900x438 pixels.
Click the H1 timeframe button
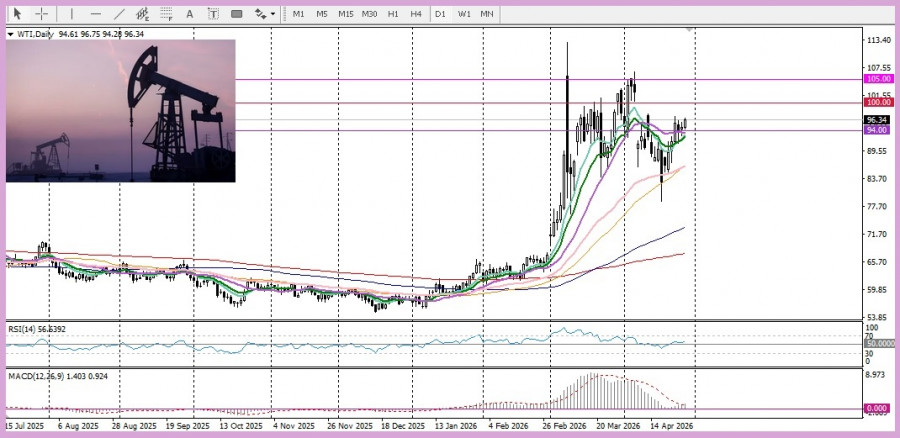[x=393, y=14]
